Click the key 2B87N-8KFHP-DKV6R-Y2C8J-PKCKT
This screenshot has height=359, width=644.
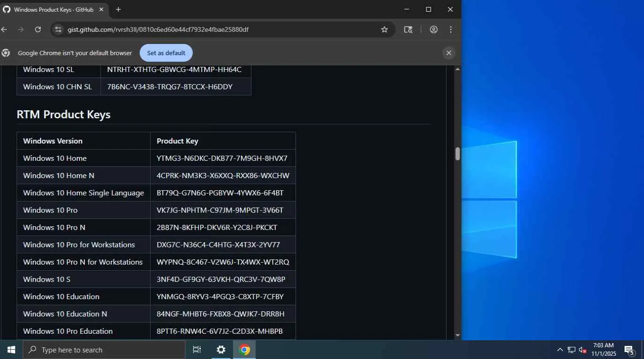click(x=217, y=227)
